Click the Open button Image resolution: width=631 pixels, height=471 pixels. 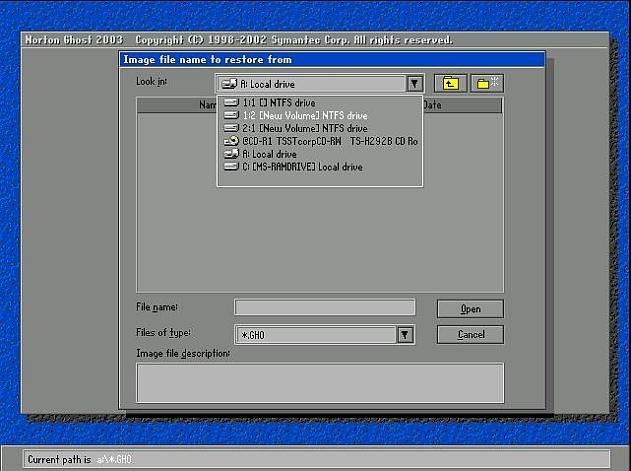tap(470, 309)
